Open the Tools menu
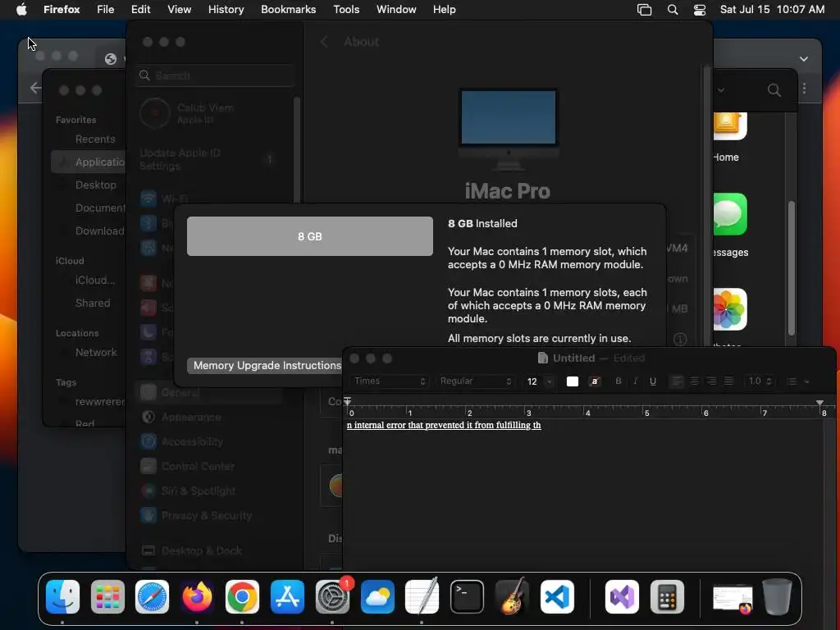 [x=346, y=10]
